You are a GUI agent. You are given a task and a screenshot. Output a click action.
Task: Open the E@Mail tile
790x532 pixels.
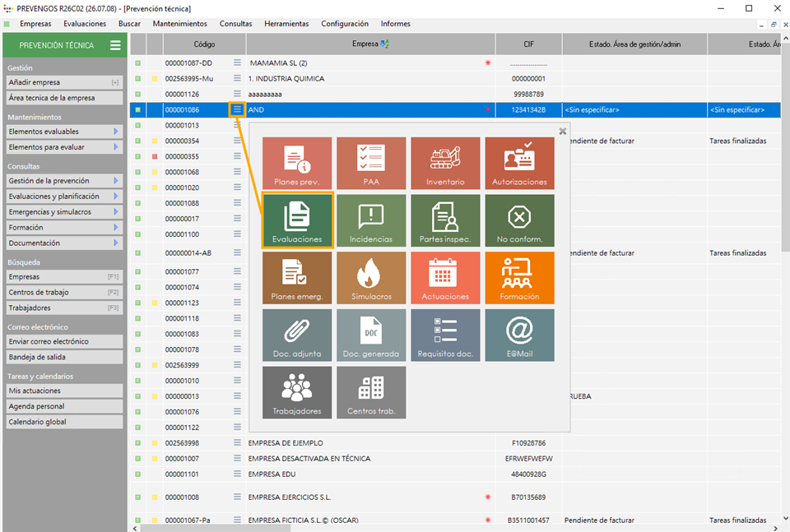pyautogui.click(x=519, y=335)
